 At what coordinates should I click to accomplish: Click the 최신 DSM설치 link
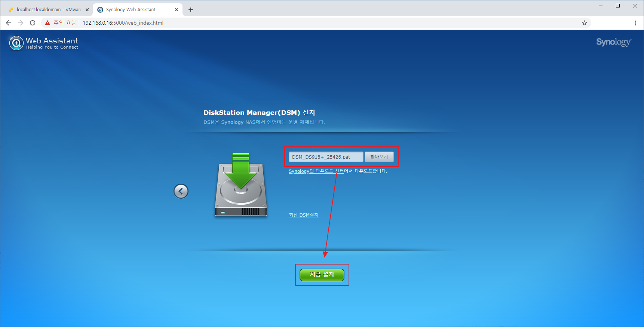tap(303, 215)
